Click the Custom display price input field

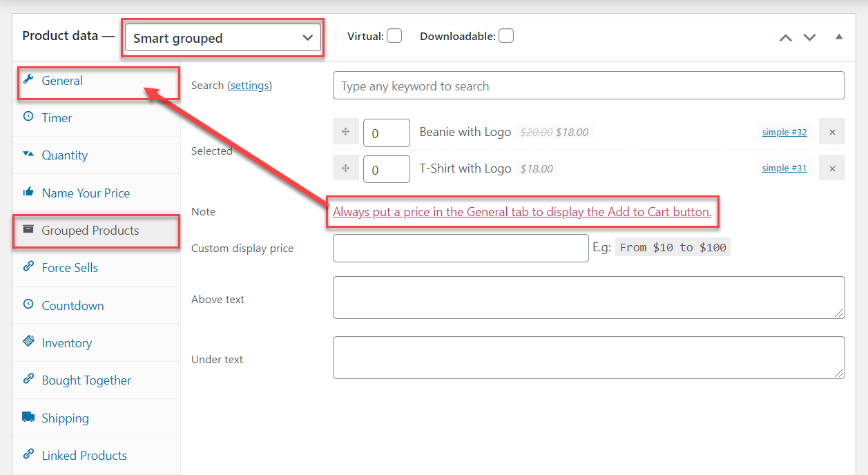(460, 248)
